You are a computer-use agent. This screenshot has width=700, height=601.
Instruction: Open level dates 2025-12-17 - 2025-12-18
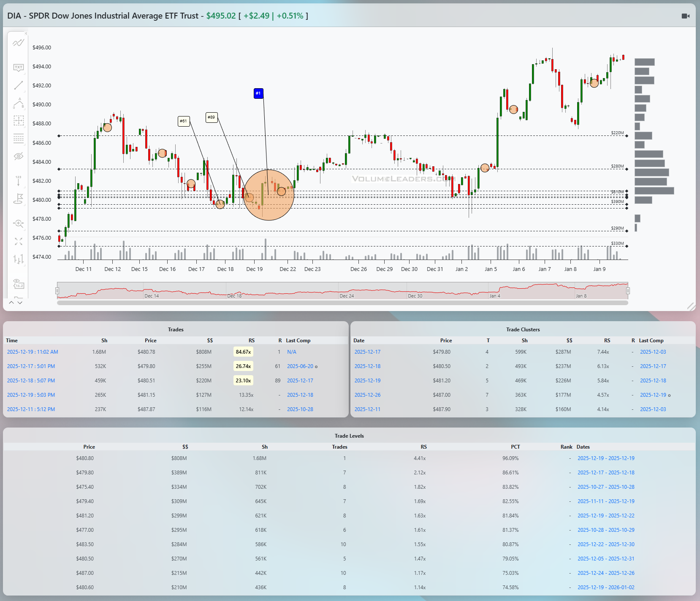pyautogui.click(x=606, y=473)
